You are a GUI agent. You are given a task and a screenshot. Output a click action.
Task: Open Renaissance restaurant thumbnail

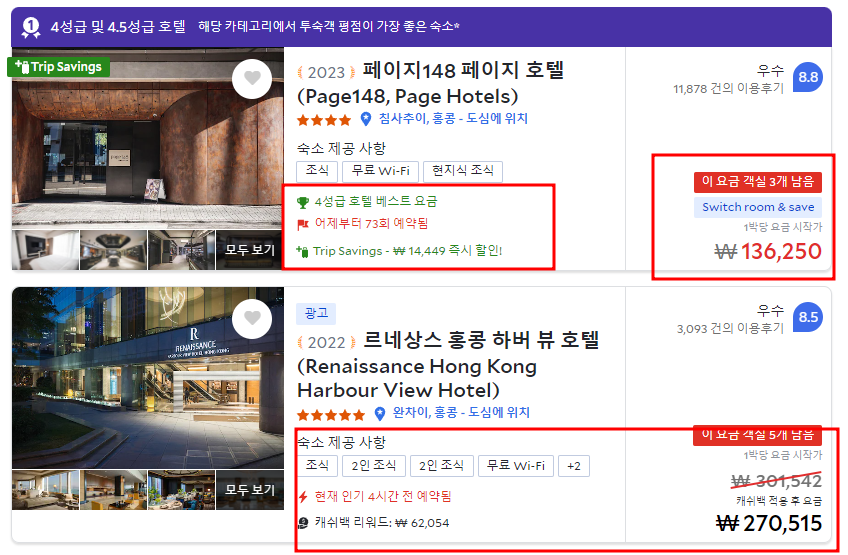182,490
